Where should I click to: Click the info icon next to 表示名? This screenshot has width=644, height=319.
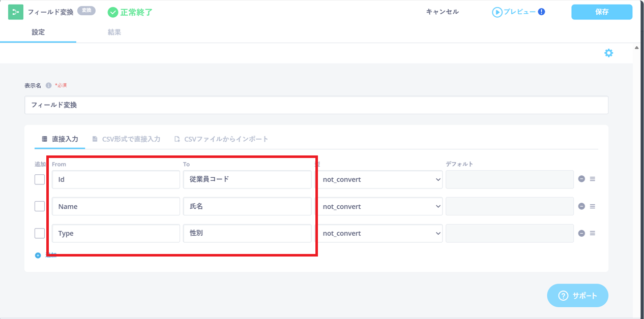tap(49, 85)
